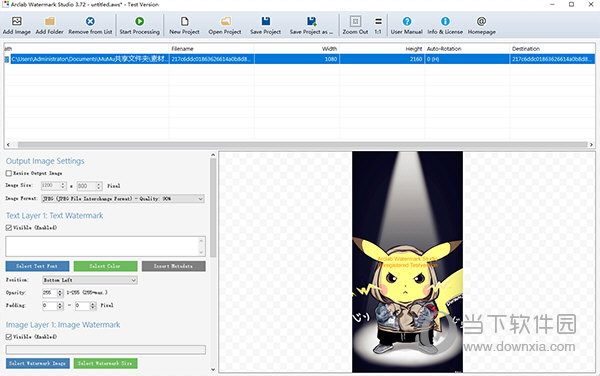600x376 pixels.
Task: Select the file path cell in list
Action: [89, 59]
